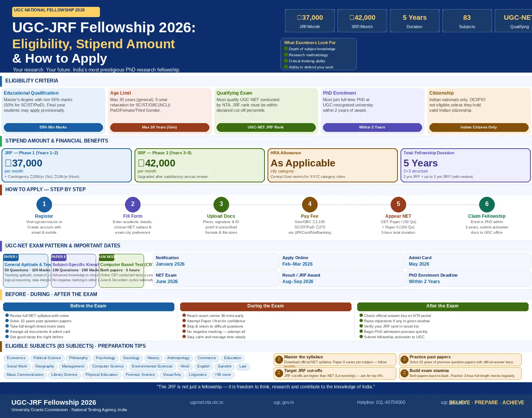Click the step 5 Appear NET circle

tap(398, 204)
